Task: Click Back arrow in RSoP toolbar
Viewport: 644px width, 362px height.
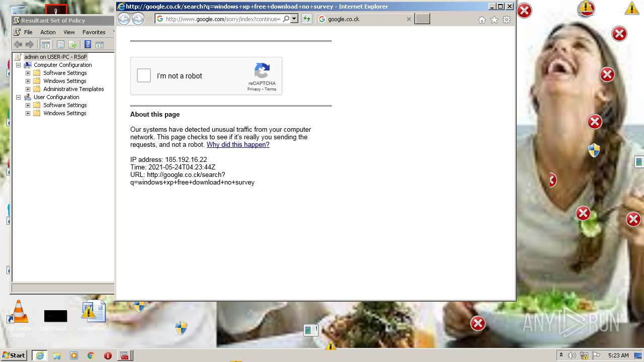Action: pyautogui.click(x=18, y=44)
